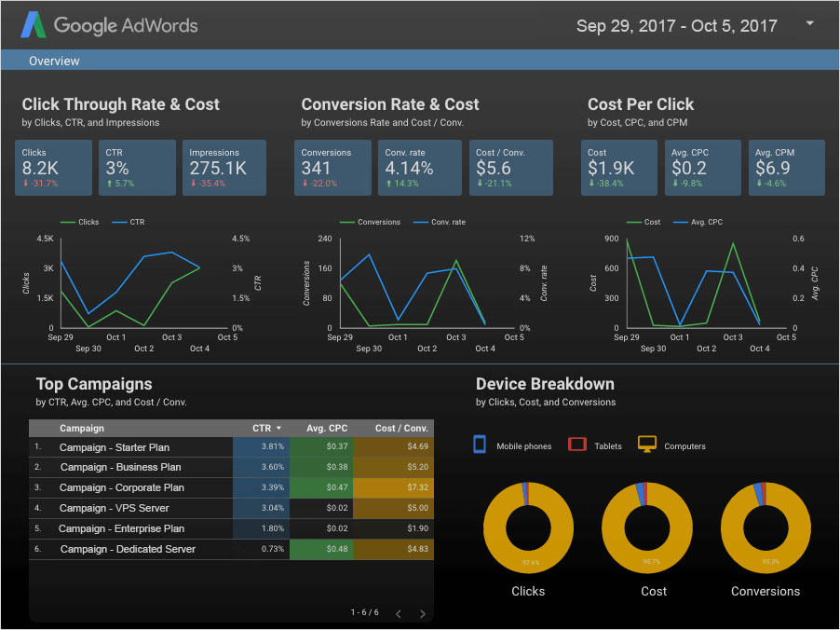The image size is (840, 630).
Task: Click the Google AdWords logo icon
Action: pos(34,24)
